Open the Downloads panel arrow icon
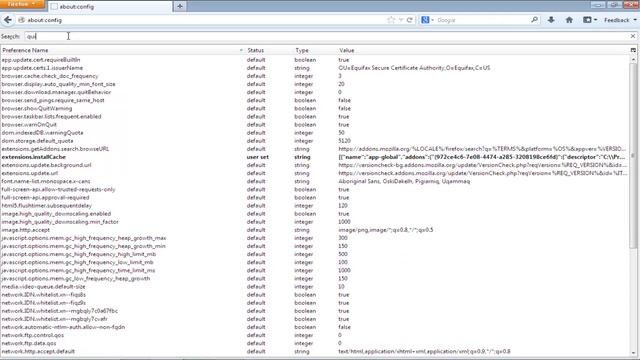 point(551,20)
